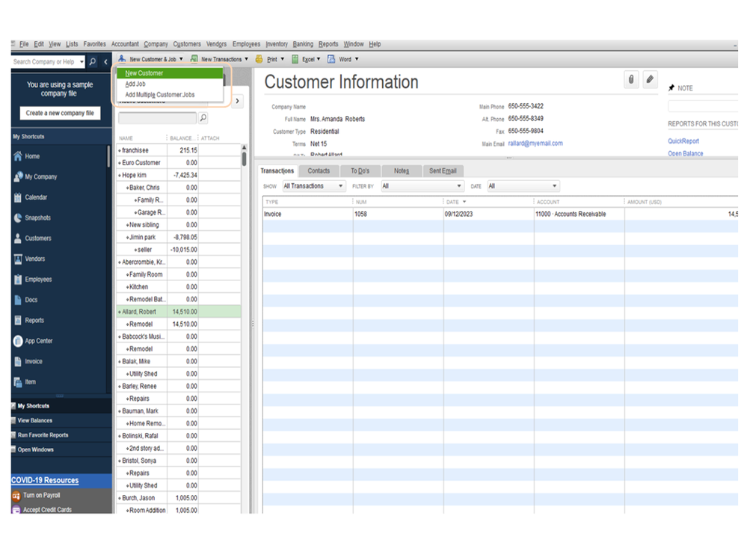Switch to the Contacts tab
Viewport: 747px width, 560px height.
[319, 170]
